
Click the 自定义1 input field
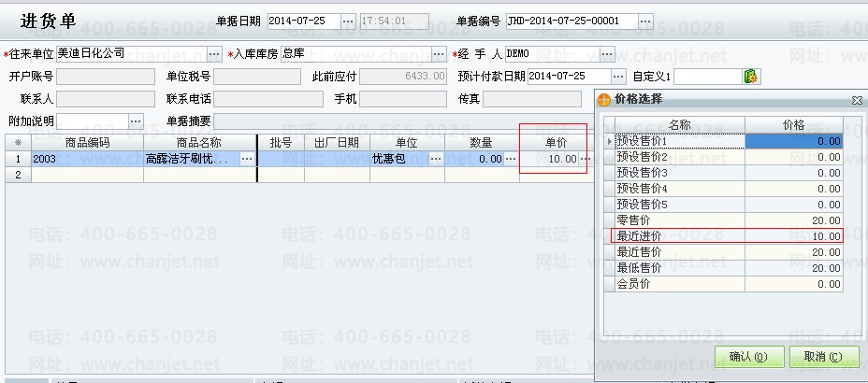707,76
